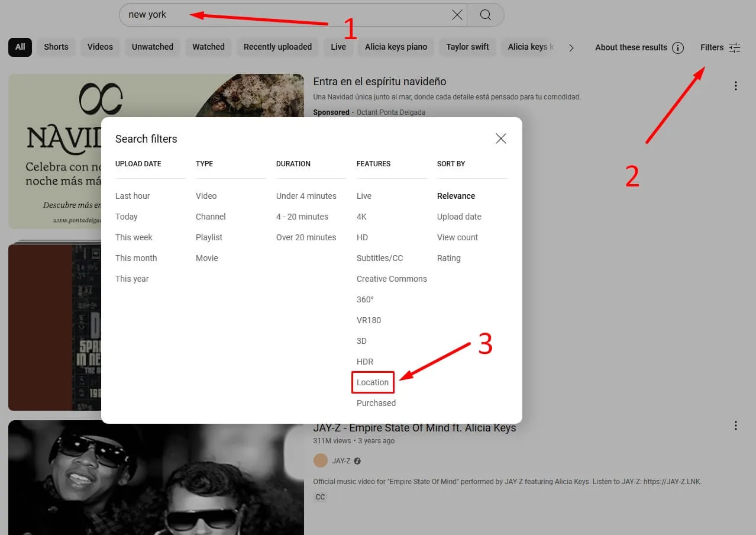Image resolution: width=756 pixels, height=535 pixels.
Task: Select Playlist as result type
Action: [209, 237]
